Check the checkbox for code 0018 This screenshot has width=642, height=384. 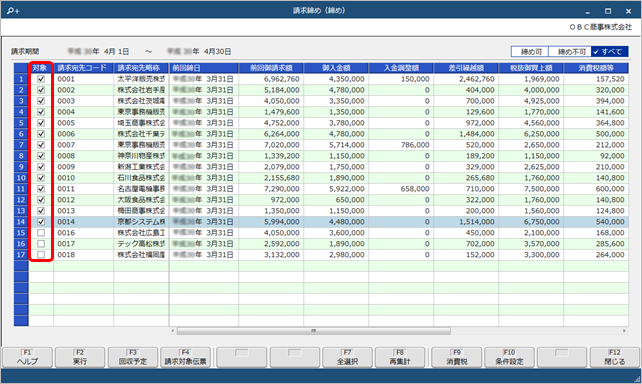click(41, 255)
